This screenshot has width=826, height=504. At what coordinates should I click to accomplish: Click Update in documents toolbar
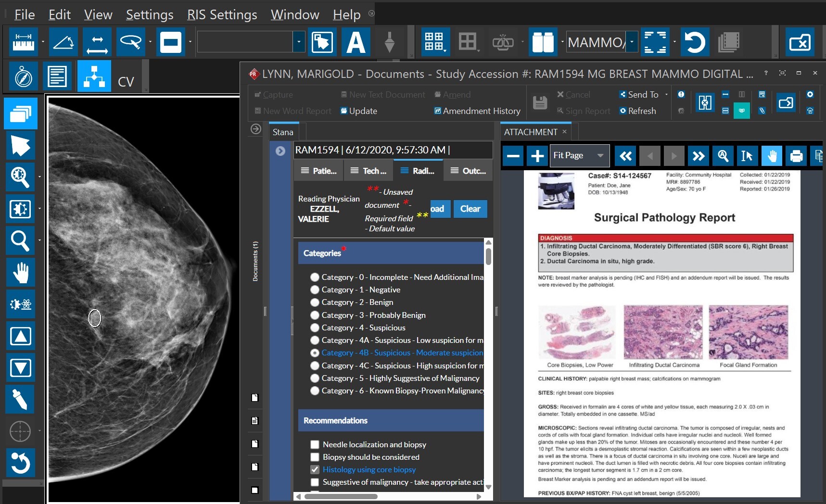point(358,111)
